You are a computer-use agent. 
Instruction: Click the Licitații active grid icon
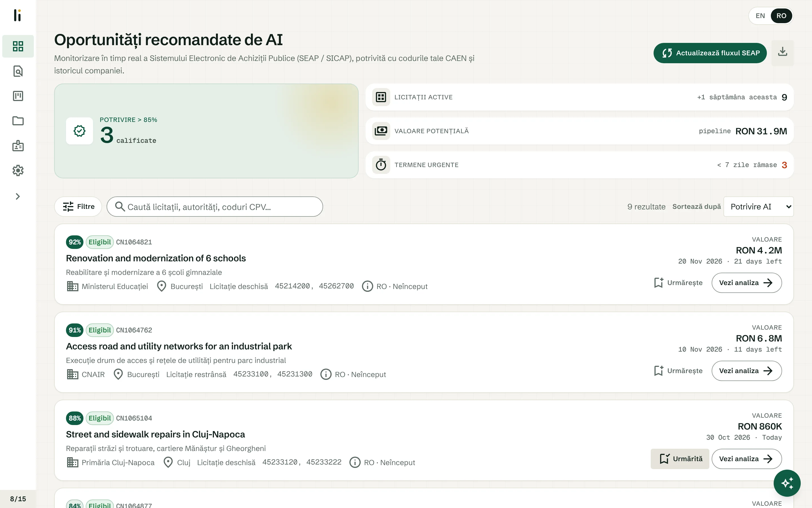381,97
